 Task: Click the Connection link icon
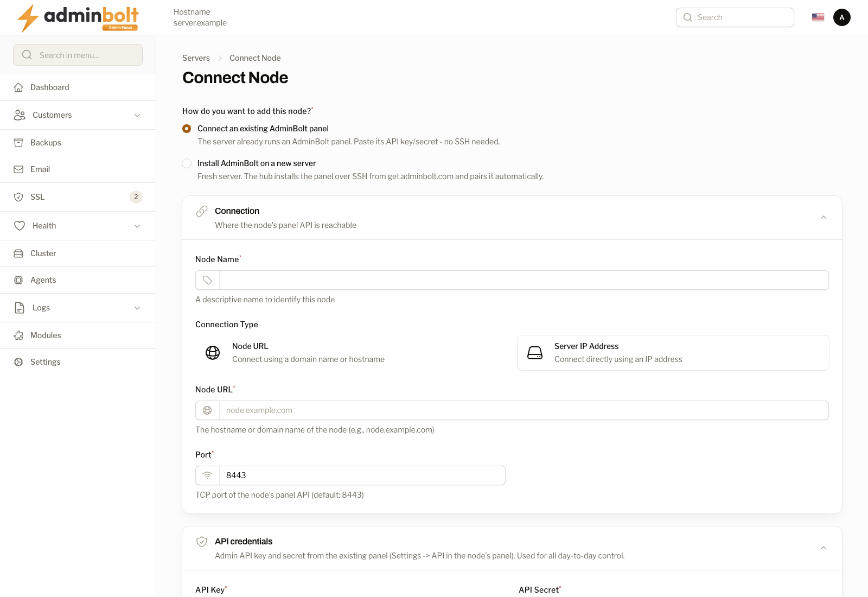tap(202, 211)
